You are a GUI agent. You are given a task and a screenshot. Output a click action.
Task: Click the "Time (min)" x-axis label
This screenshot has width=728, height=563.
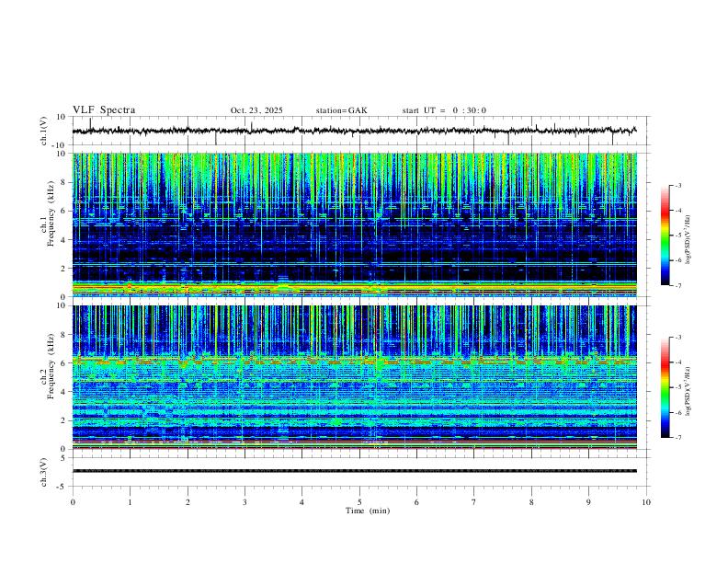click(x=368, y=511)
